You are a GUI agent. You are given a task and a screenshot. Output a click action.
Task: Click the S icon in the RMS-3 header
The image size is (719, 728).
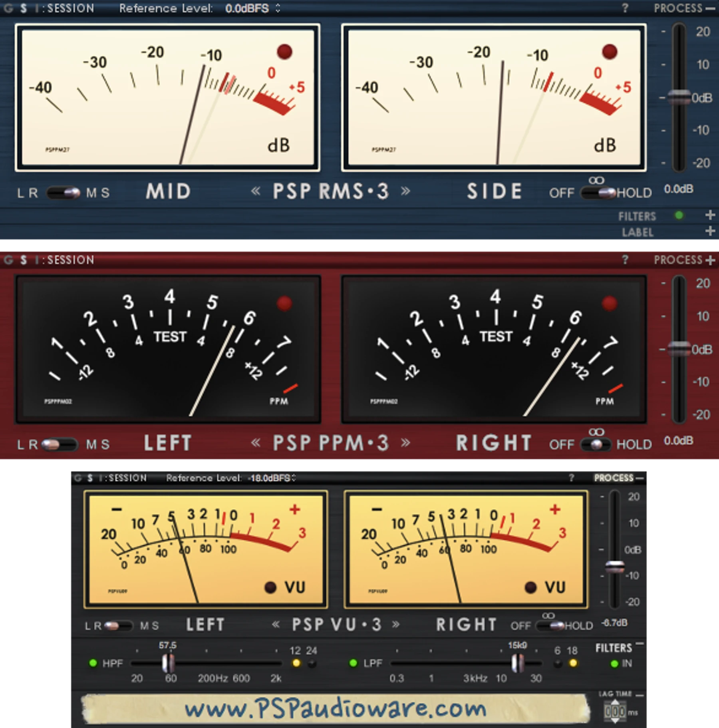[24, 8]
